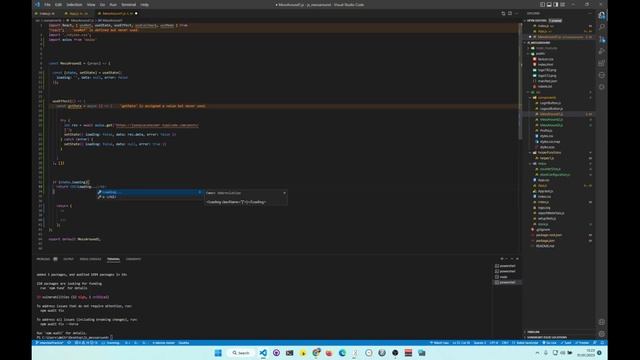The image size is (640, 360).
Task: Toggle primary side bar layout icon
Action: point(542,4)
